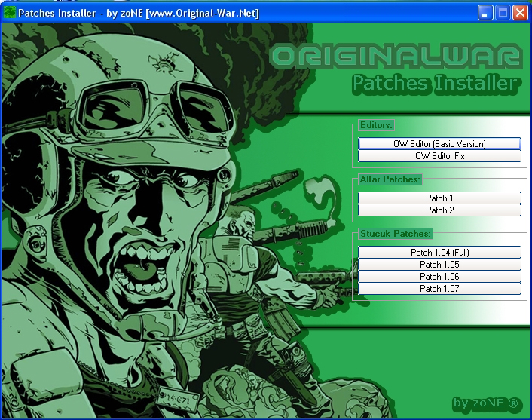Click the ORIGINALWAR logo heading
532x420 pixels.
(396, 56)
